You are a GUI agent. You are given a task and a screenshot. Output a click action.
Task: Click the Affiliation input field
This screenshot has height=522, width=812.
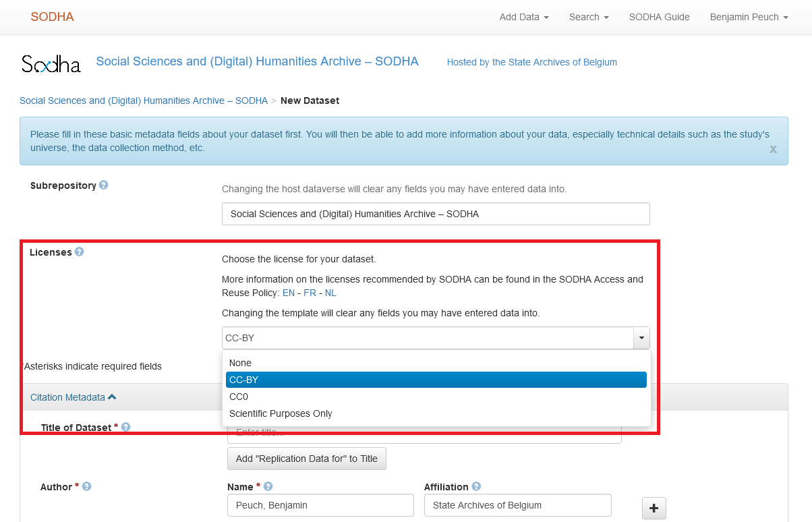point(518,505)
